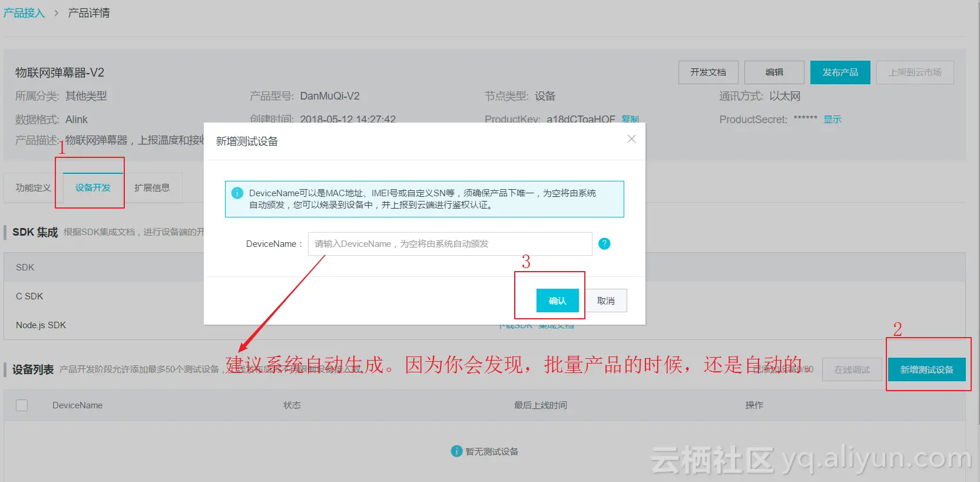Focus the DeviceName input field
The image size is (980, 482).
(450, 244)
